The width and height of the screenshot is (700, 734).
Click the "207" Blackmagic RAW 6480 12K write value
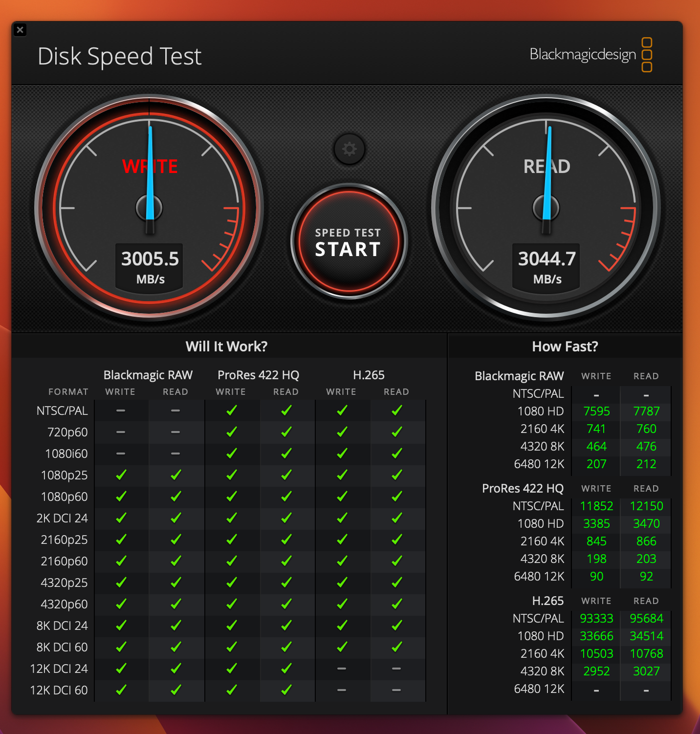point(596,464)
